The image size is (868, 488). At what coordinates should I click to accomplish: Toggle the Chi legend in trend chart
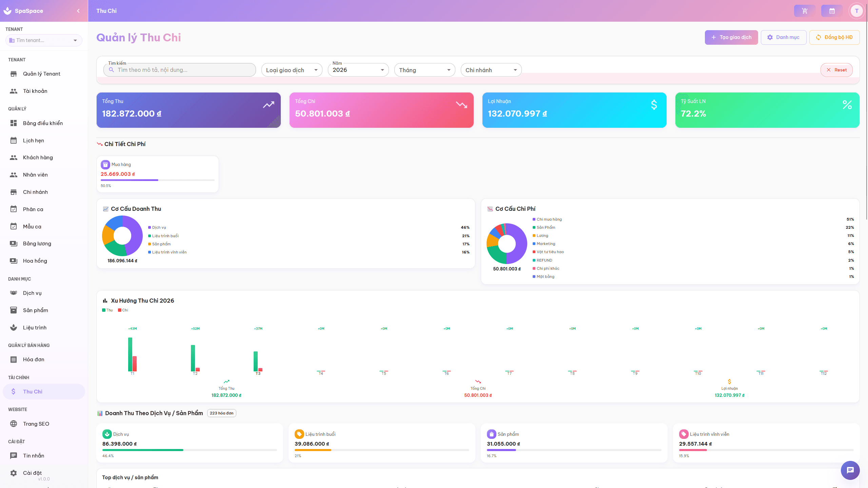click(x=123, y=310)
